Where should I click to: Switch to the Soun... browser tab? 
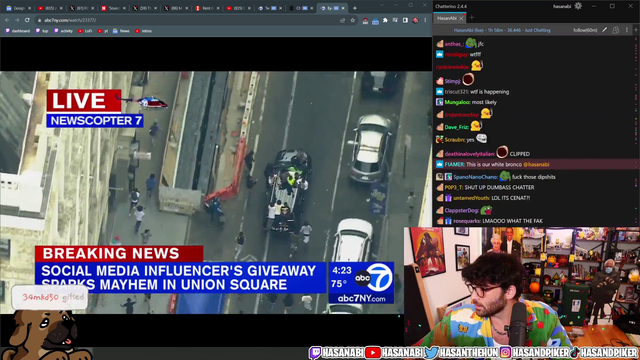click(112, 8)
